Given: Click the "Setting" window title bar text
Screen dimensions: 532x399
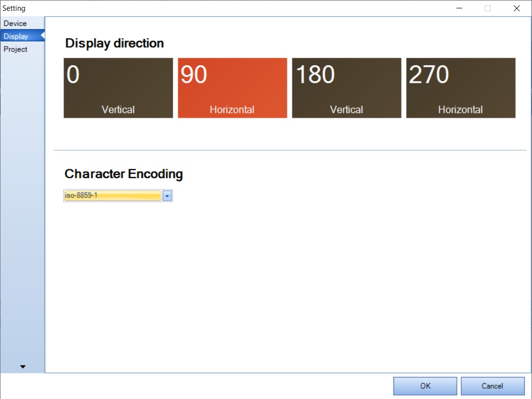Looking at the screenshot, I should coord(14,8).
